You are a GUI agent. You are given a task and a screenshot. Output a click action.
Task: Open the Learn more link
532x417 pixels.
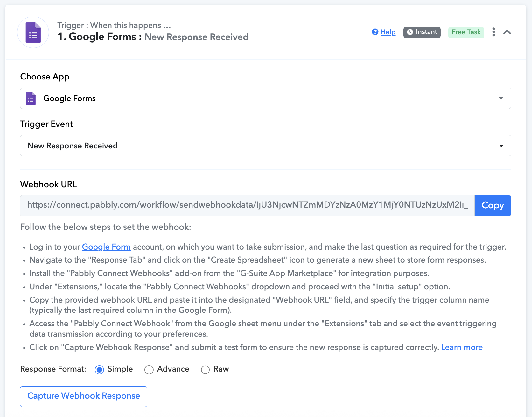[462, 347]
